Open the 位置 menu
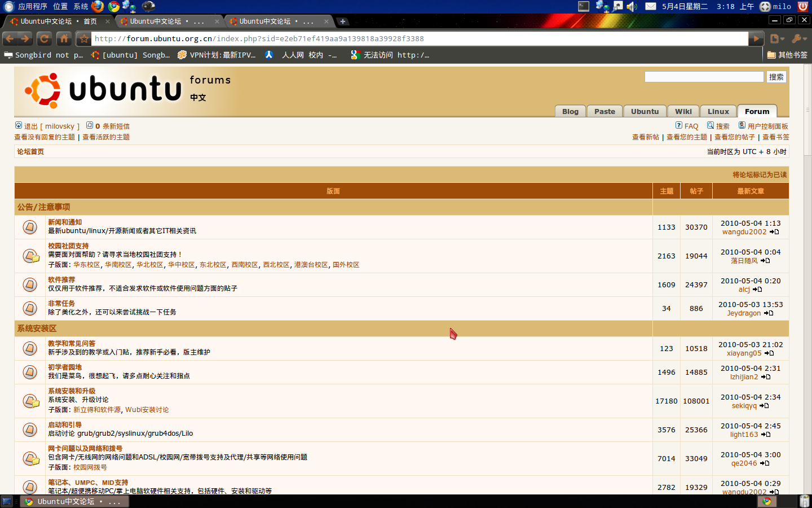This screenshot has width=812, height=508. (60, 6)
